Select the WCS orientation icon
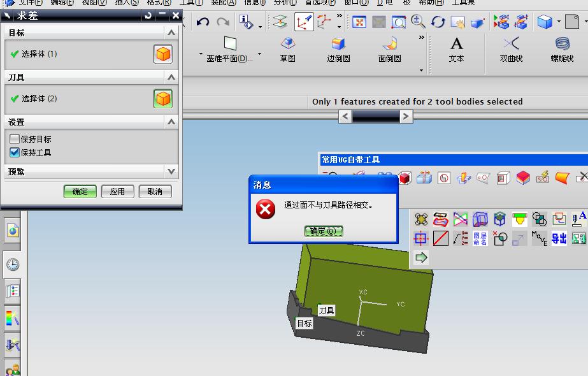The image size is (588, 376). tap(304, 22)
